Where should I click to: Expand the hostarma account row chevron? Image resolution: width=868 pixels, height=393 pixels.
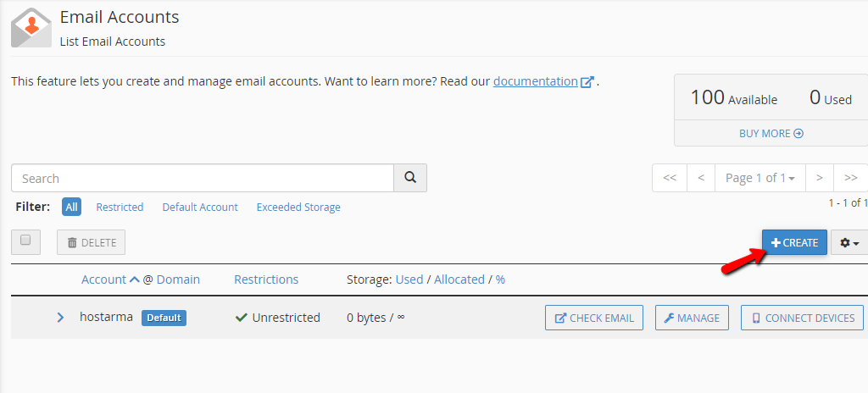[60, 318]
